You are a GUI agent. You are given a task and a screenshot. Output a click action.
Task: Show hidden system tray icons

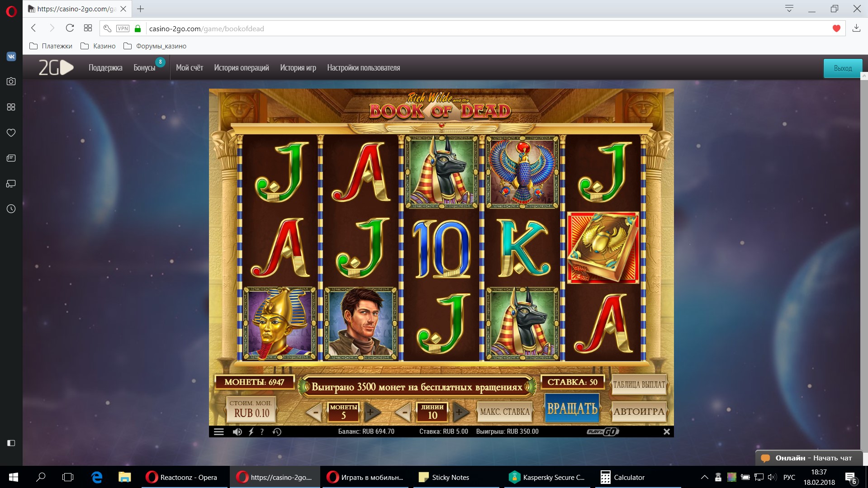pyautogui.click(x=705, y=477)
